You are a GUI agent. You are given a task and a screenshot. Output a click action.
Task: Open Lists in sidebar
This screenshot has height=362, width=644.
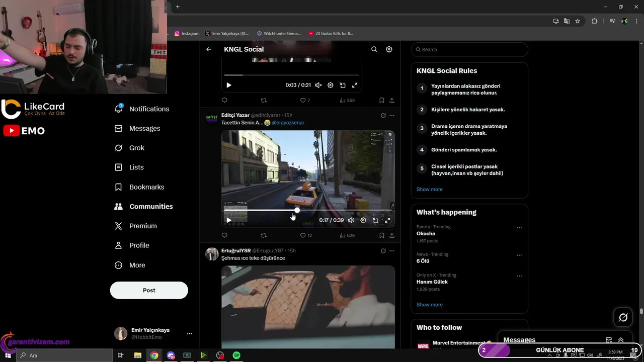[x=129, y=167]
